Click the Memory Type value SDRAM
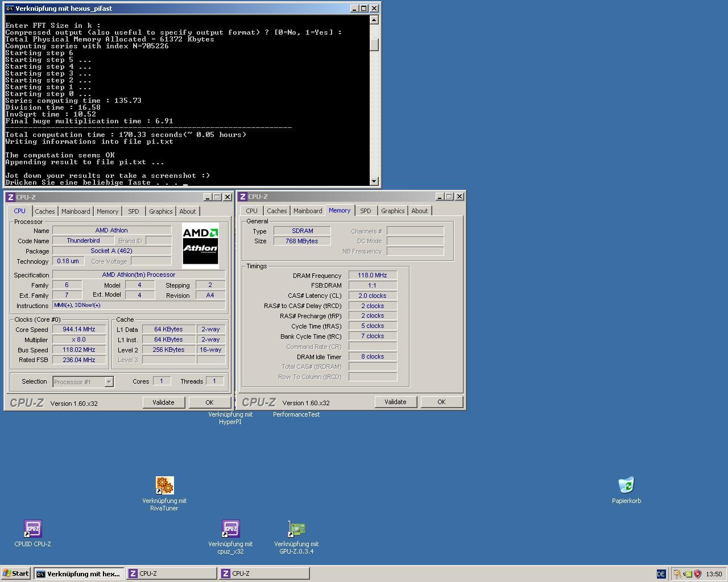728x582 pixels. [302, 231]
